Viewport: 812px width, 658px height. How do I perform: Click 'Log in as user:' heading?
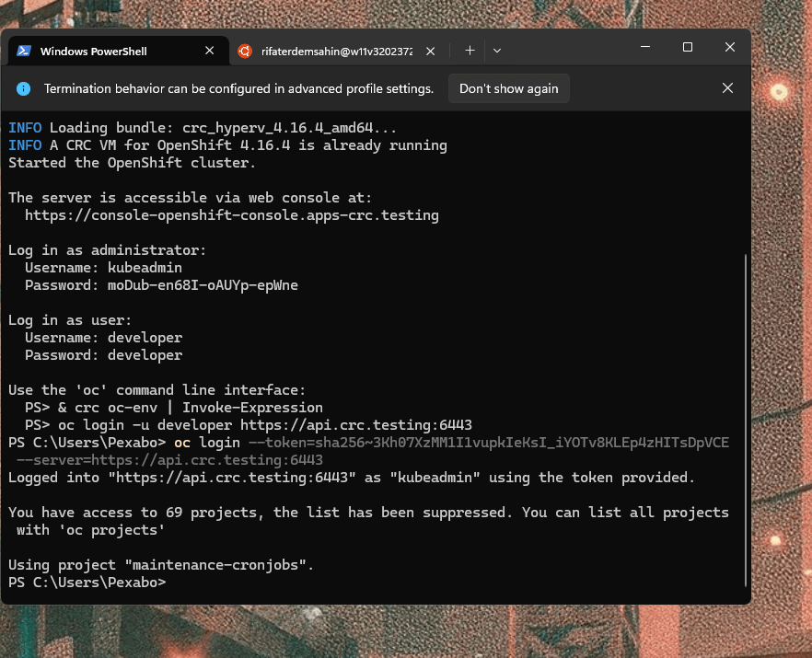tap(70, 320)
